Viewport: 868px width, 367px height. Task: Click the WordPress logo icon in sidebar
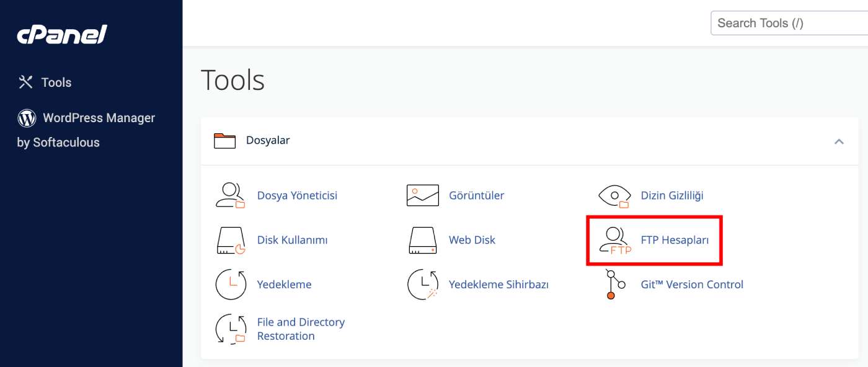coord(27,118)
